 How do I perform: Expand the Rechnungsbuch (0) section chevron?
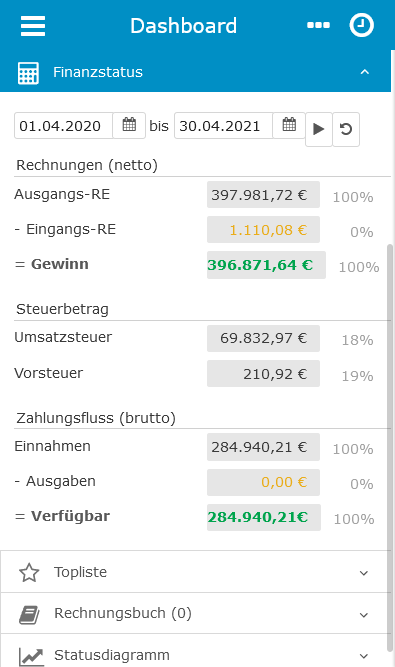click(364, 615)
